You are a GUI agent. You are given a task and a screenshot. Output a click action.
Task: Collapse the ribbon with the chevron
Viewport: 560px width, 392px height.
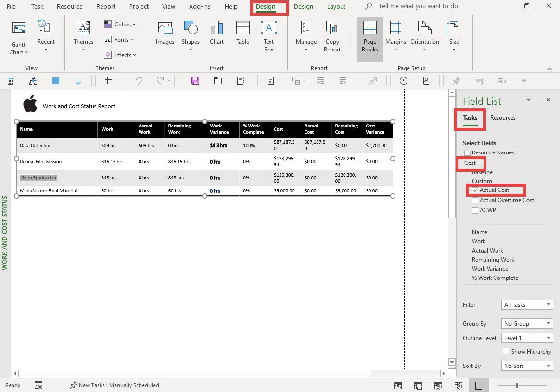[549, 69]
